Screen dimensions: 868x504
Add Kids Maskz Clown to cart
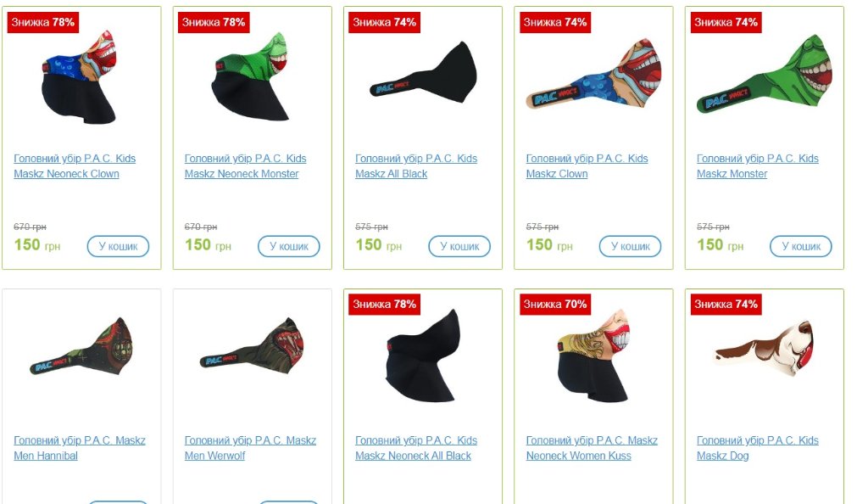pyautogui.click(x=631, y=246)
